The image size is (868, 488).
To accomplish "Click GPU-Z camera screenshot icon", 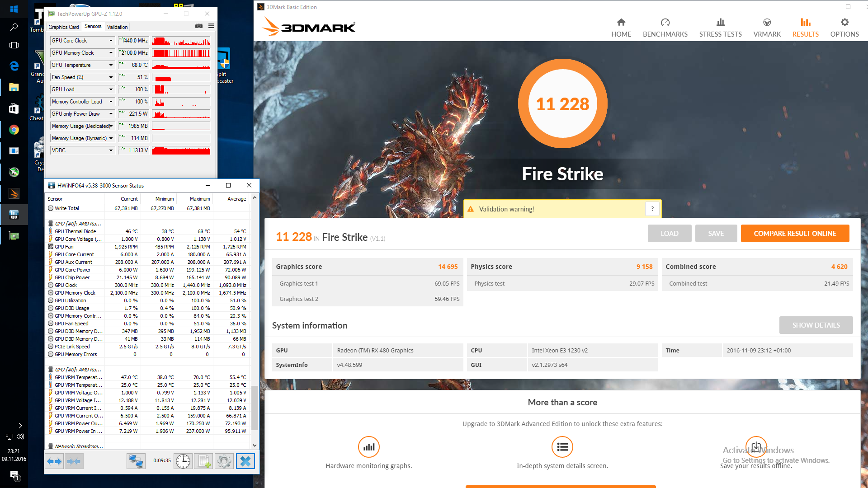I will [x=199, y=26].
